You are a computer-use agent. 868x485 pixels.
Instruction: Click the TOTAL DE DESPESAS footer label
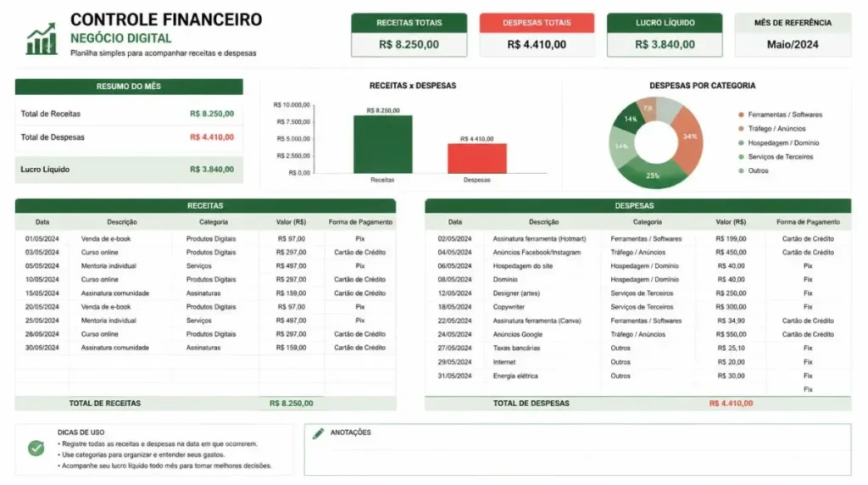click(x=531, y=404)
